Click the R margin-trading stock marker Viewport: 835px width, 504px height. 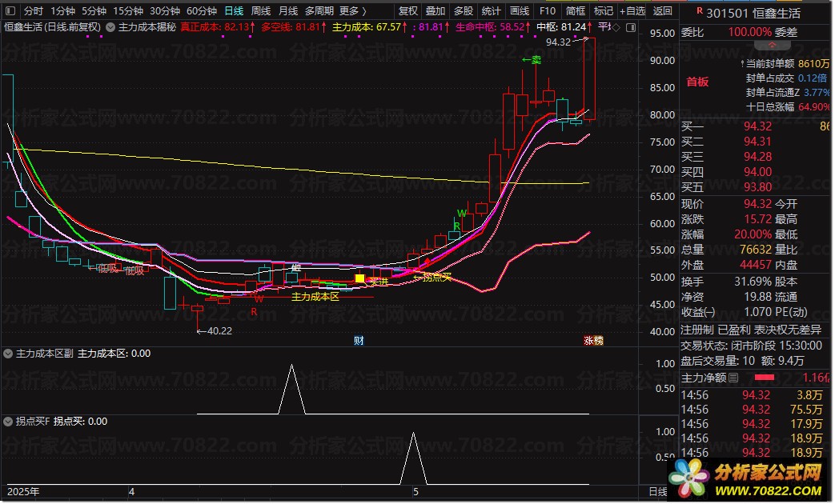click(x=699, y=10)
